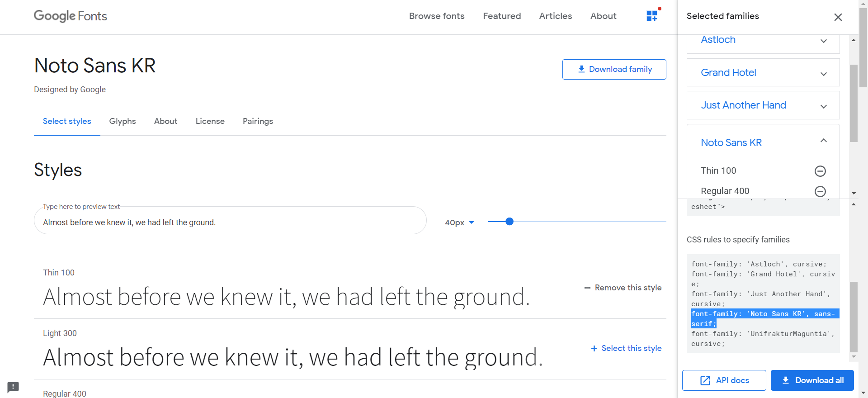
Task: Click the Regular 400 label in Selected families
Action: tap(725, 191)
